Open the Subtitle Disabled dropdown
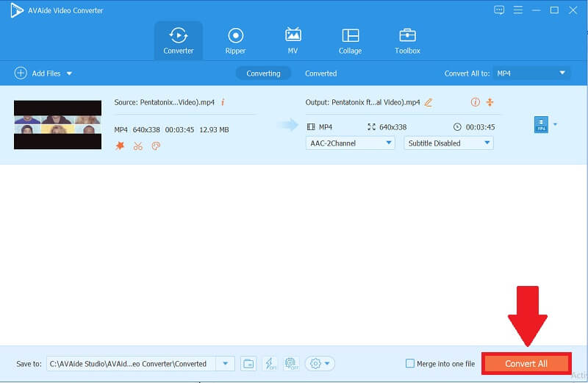The width and height of the screenshot is (588, 383). 448,143
